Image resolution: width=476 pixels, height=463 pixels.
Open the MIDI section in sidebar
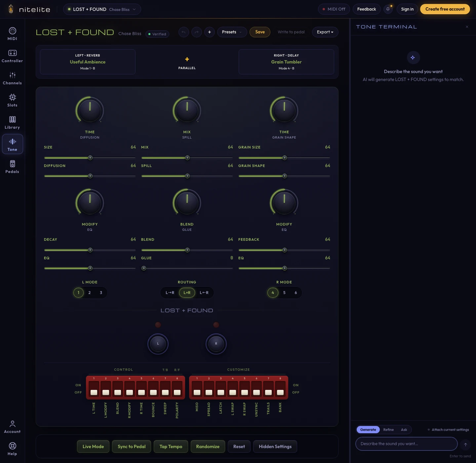(x=12, y=34)
